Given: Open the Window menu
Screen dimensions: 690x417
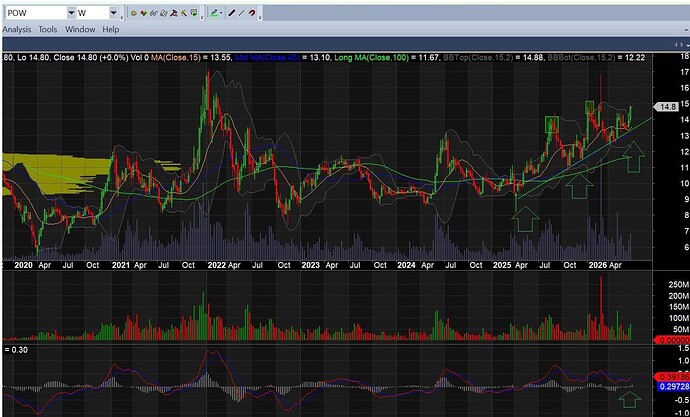Looking at the screenshot, I should [80, 29].
